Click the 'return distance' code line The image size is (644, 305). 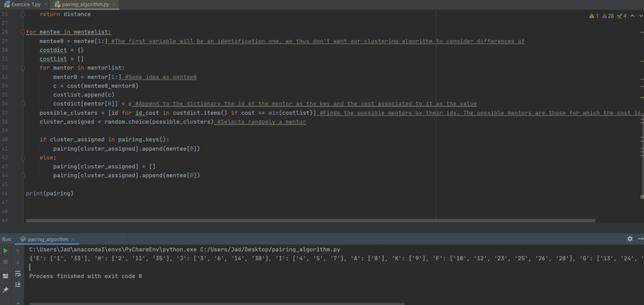65,14
